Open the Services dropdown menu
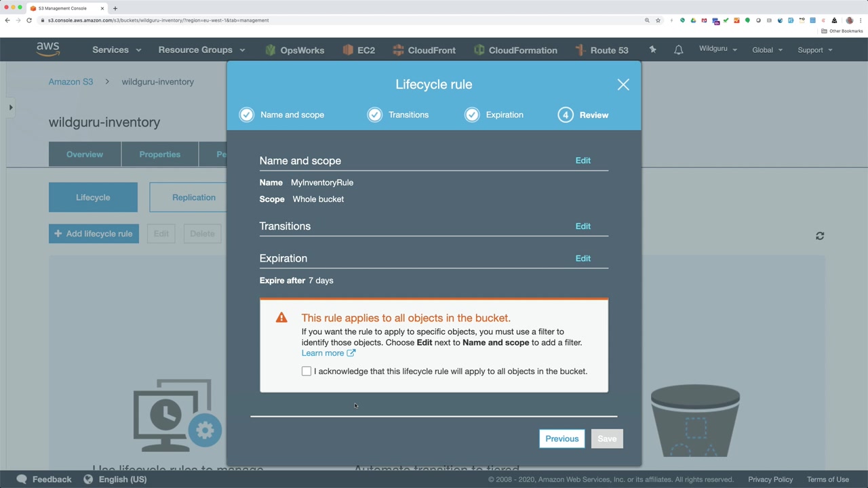Viewport: 868px width, 488px height. 117,50
